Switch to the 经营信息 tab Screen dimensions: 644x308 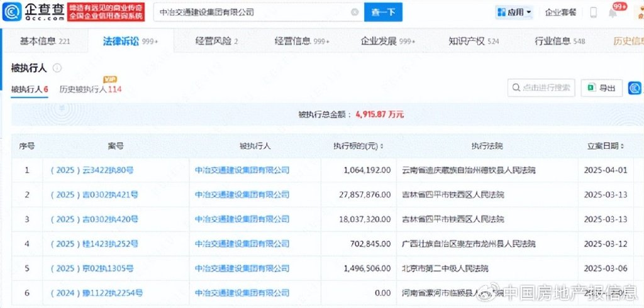click(302, 41)
